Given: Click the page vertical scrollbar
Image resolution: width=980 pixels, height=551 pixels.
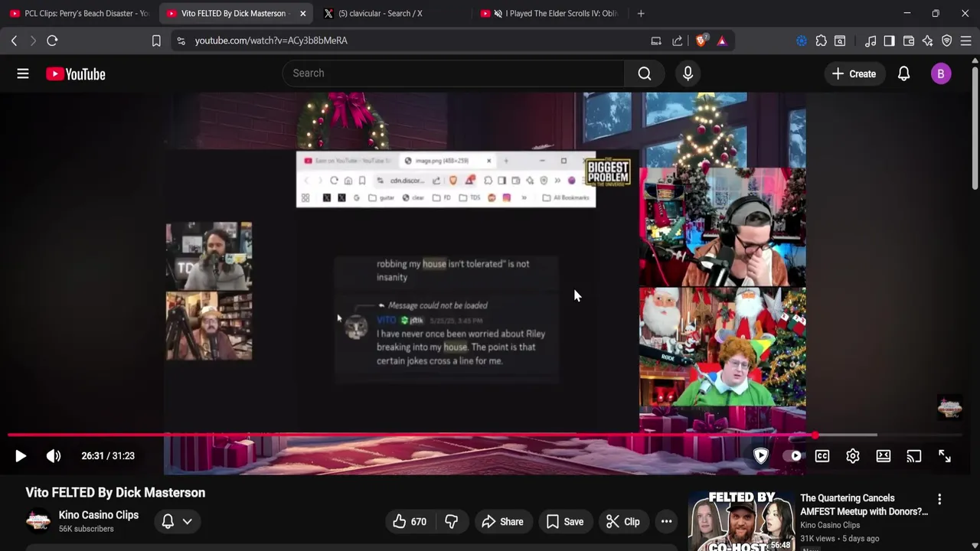Looking at the screenshot, I should [975, 127].
